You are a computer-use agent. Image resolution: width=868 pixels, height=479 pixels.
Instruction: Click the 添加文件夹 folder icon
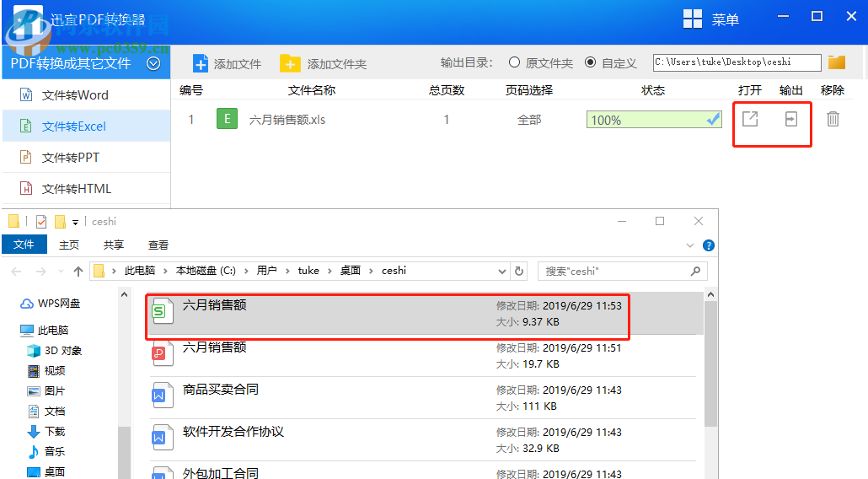pyautogui.click(x=290, y=64)
